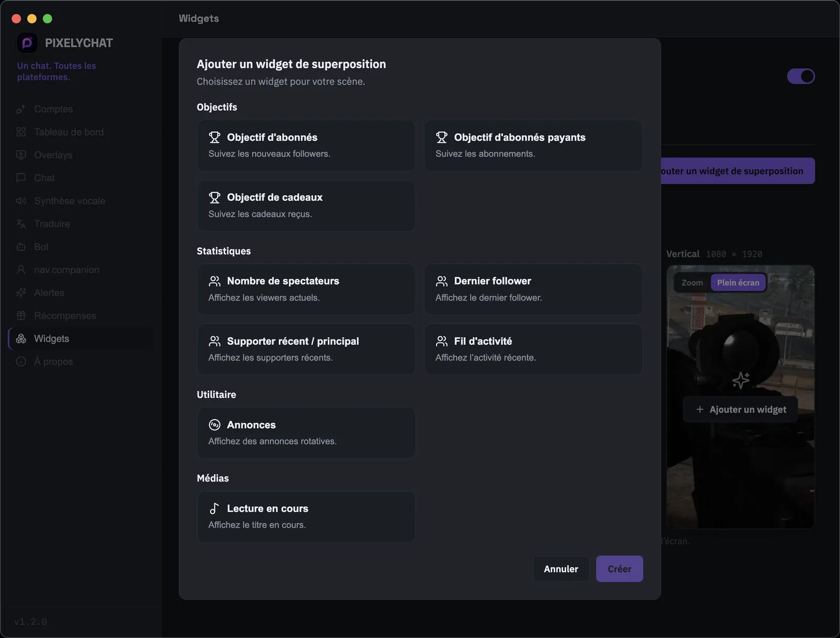840x638 pixels.
Task: Click the music note icon of Lecture en cours
Action: point(215,508)
